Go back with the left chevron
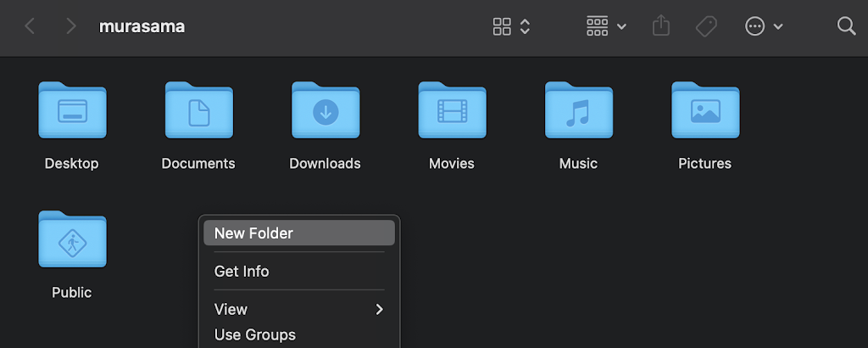Screen dimensions: 868x348 [x=31, y=26]
